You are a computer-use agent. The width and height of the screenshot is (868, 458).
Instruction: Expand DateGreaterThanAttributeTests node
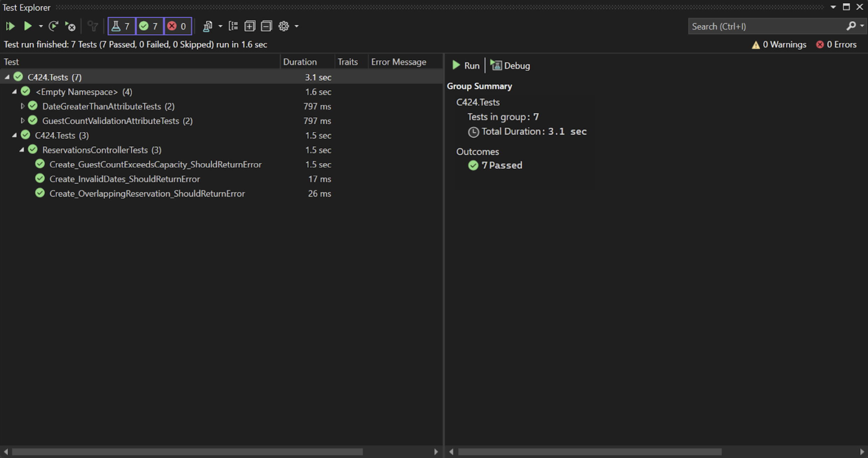(x=22, y=106)
